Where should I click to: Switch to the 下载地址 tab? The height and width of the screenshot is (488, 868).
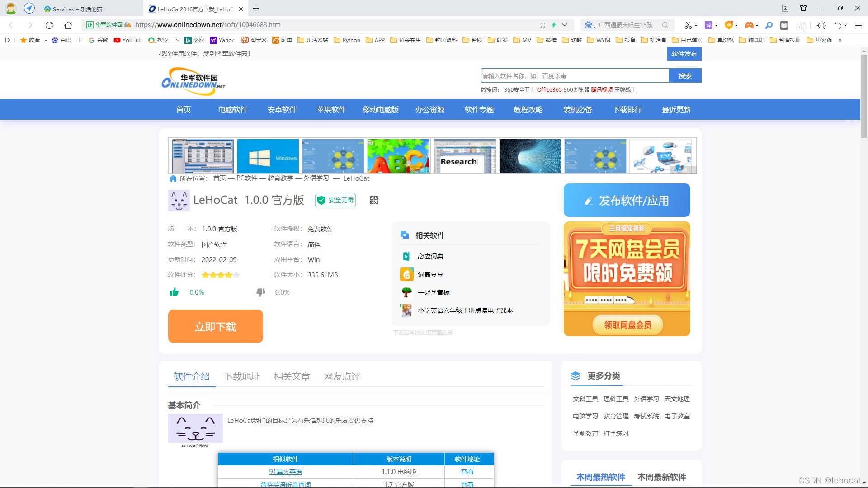[242, 376]
